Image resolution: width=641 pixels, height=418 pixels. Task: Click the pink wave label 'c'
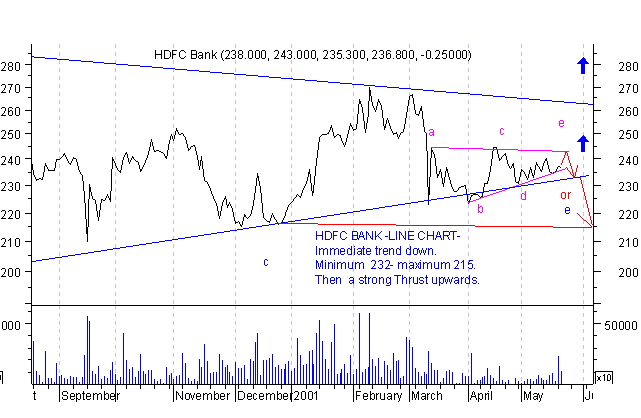point(502,131)
